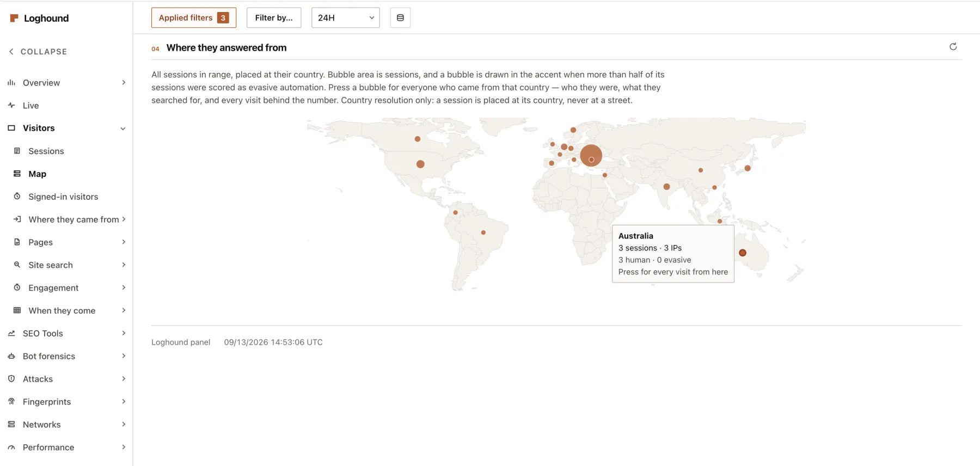
Task: Click the Visitors section icon
Action: point(11,128)
